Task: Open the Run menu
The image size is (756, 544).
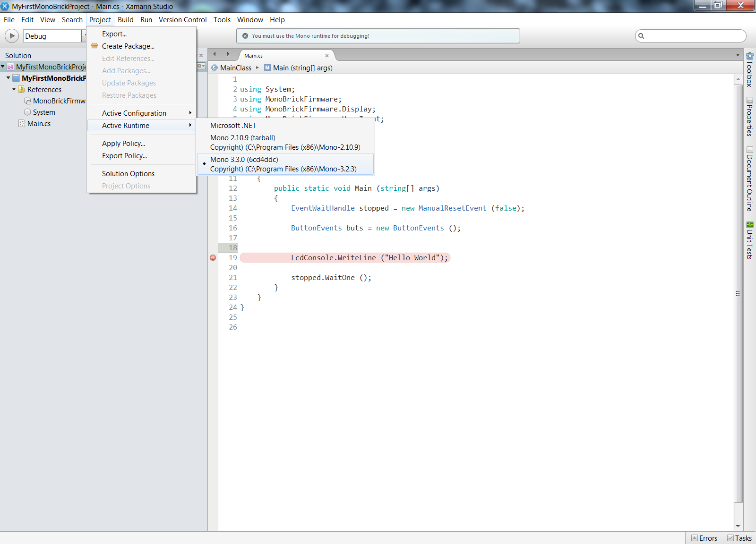Action: point(146,20)
